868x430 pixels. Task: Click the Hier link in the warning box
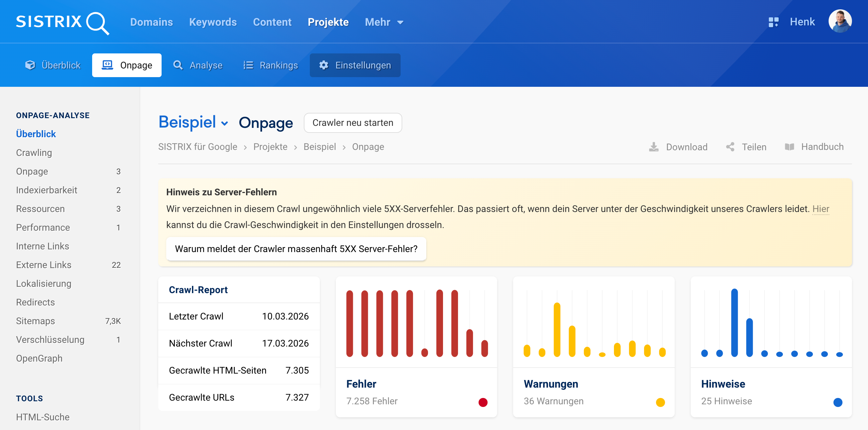[x=820, y=209]
